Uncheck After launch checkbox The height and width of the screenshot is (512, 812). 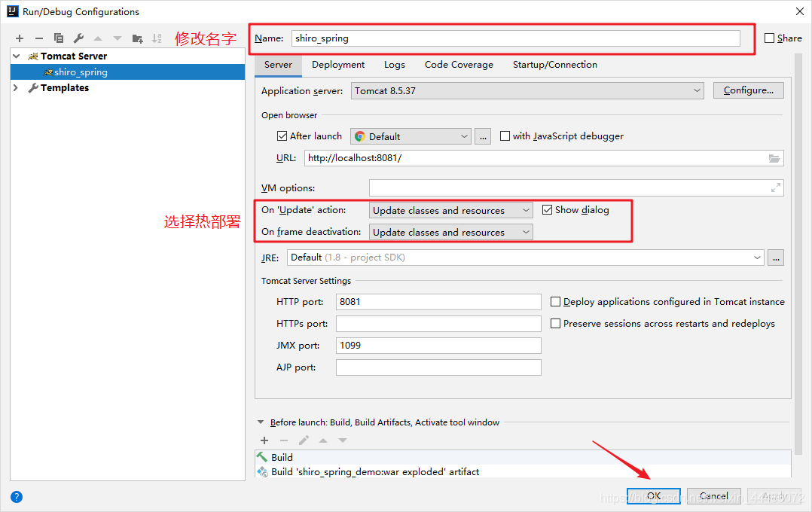(x=282, y=136)
